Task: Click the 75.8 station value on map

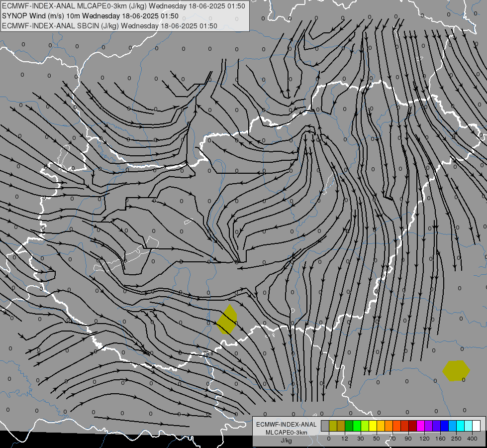Action: [208, 353]
